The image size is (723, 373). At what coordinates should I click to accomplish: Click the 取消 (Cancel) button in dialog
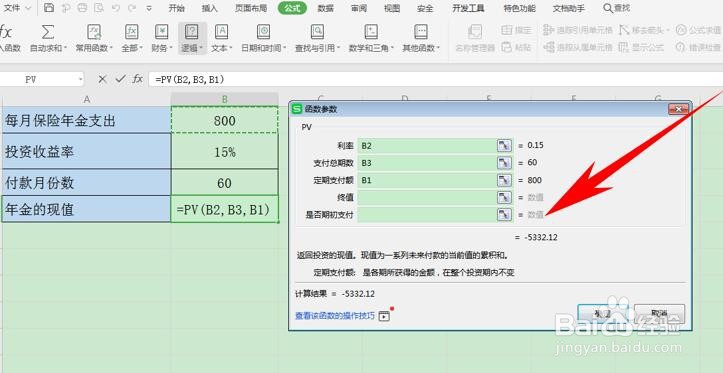tap(660, 314)
